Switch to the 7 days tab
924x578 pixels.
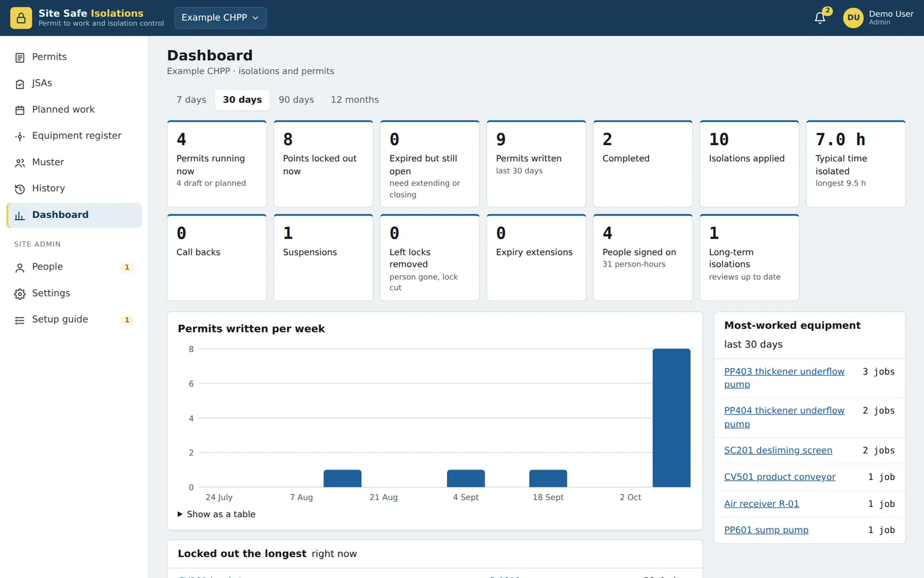pos(191,100)
